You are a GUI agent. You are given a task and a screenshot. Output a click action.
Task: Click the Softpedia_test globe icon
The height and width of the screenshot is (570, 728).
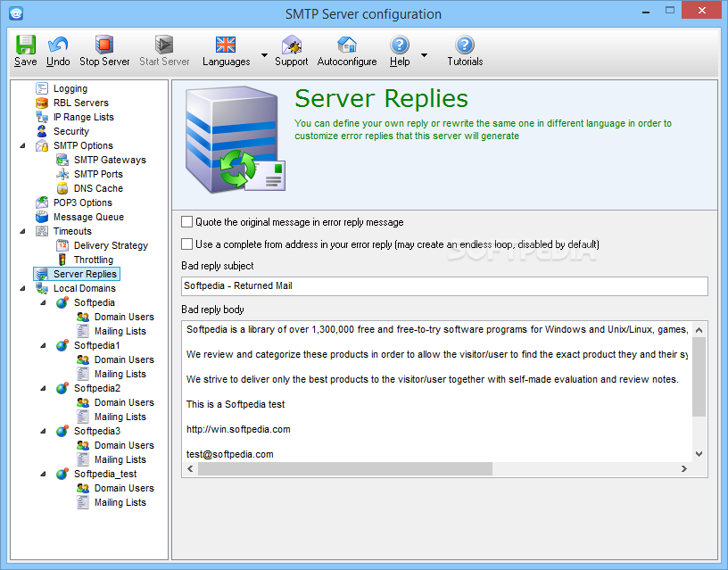(x=62, y=474)
